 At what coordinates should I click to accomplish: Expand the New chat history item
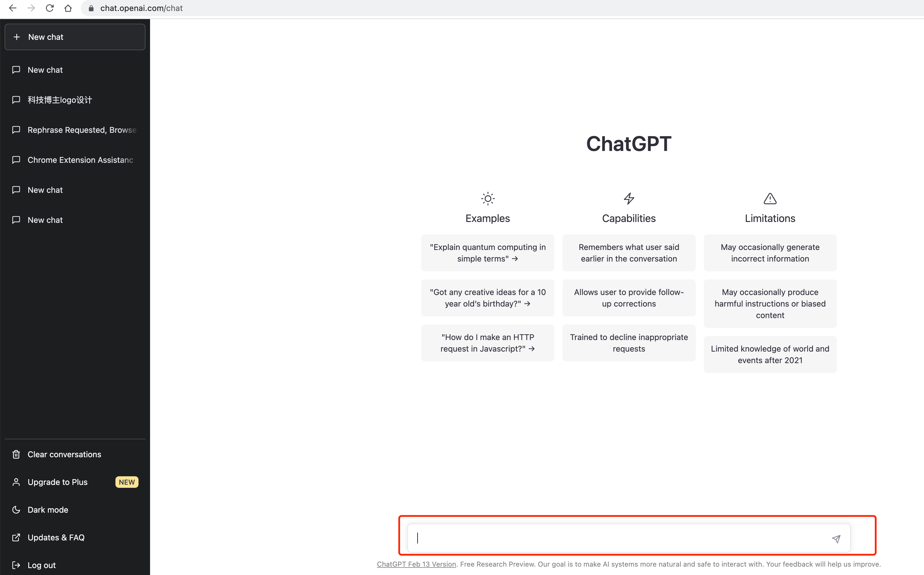pos(75,70)
